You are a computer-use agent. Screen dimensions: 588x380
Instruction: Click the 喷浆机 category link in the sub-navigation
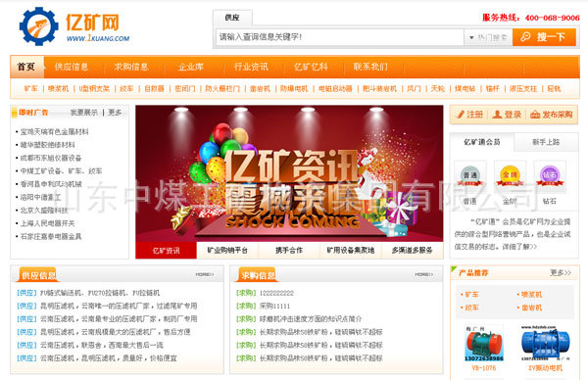(x=59, y=89)
